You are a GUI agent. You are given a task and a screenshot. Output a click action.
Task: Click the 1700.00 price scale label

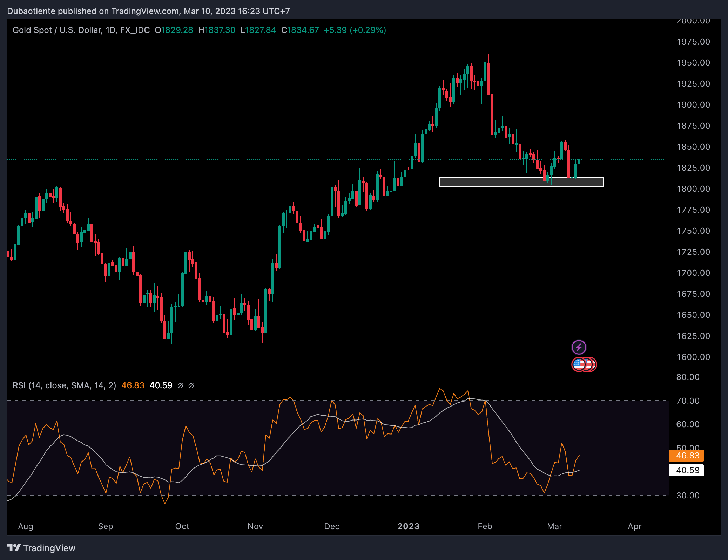pos(693,273)
